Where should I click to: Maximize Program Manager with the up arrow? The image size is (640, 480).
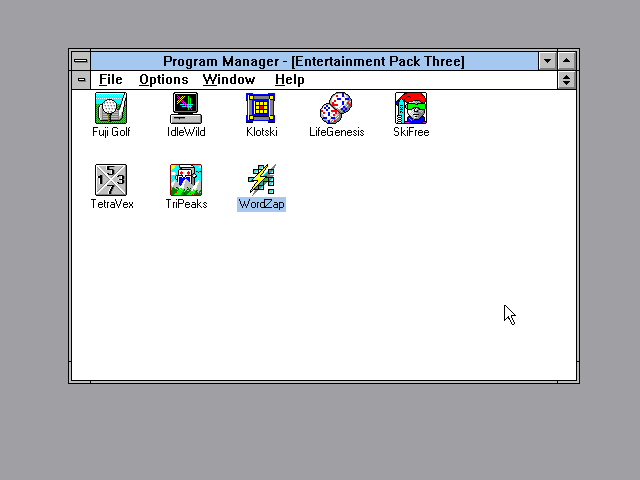[x=567, y=61]
